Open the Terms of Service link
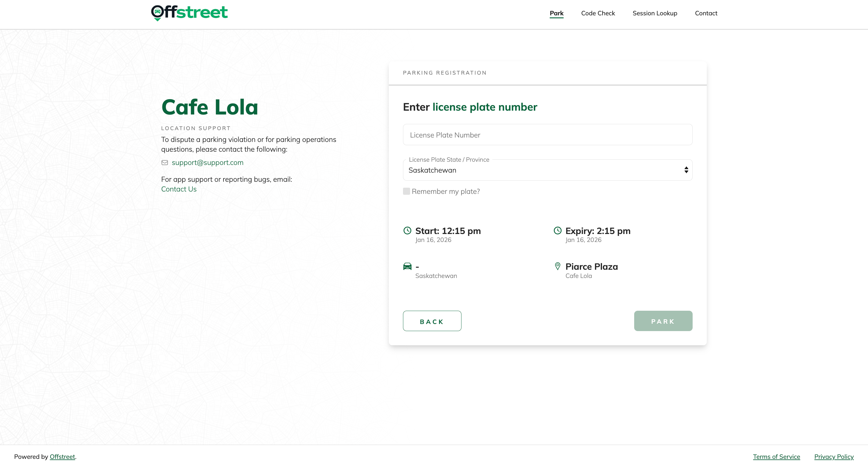 tap(776, 456)
